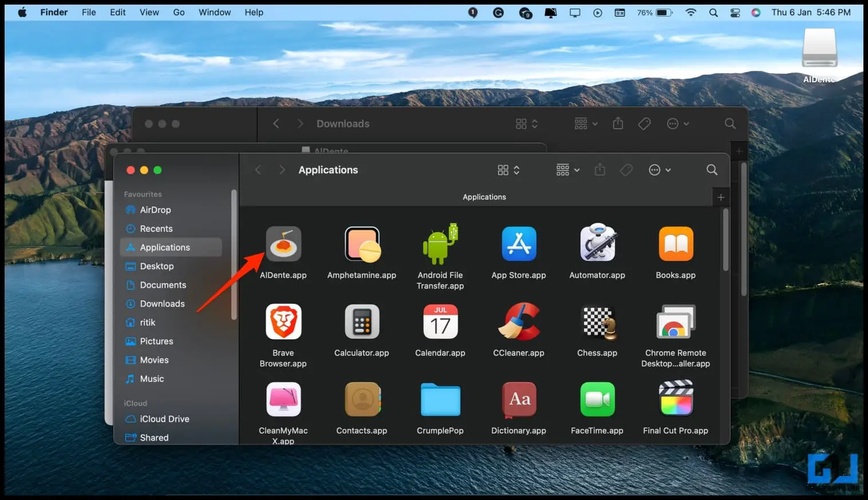Viewport: 868px width, 500px height.
Task: Click tag icon in Downloads window
Action: (644, 124)
